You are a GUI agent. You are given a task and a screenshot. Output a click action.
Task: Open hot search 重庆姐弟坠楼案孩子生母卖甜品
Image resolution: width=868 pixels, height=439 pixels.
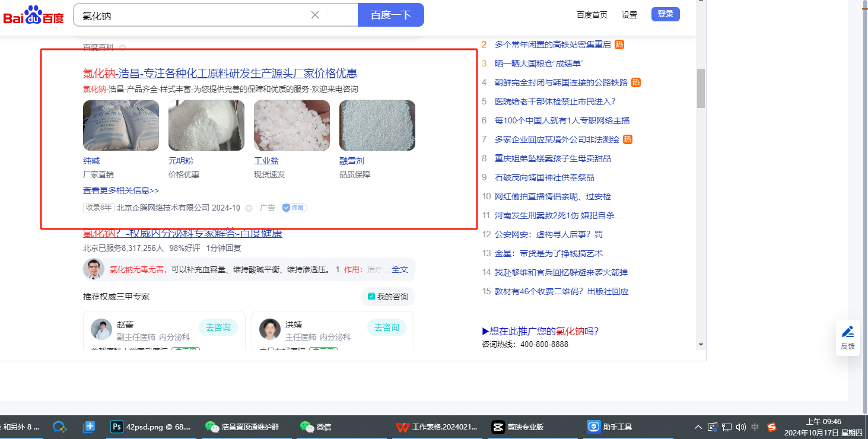pyautogui.click(x=553, y=158)
